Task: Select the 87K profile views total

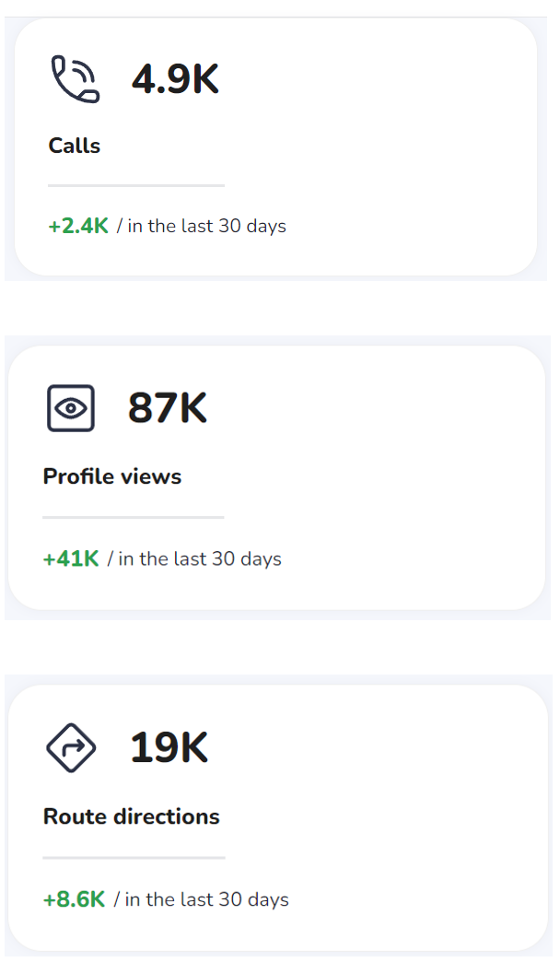Action: [168, 407]
